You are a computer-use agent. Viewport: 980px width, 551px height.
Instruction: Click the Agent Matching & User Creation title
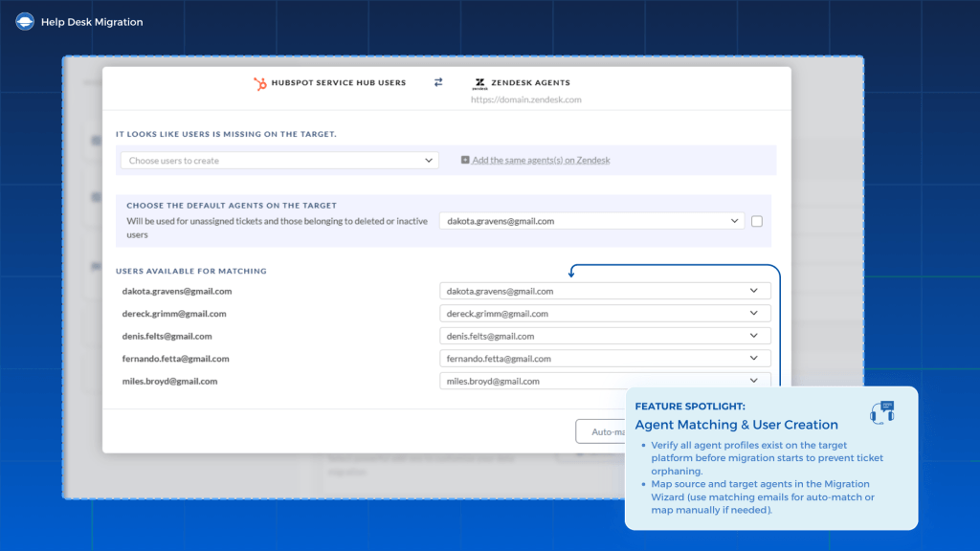tap(736, 425)
